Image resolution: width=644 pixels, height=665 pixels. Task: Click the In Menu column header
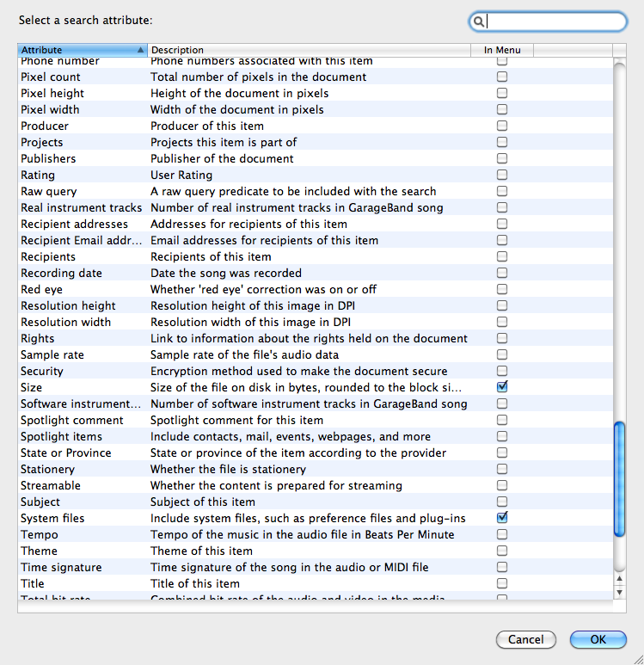502,50
